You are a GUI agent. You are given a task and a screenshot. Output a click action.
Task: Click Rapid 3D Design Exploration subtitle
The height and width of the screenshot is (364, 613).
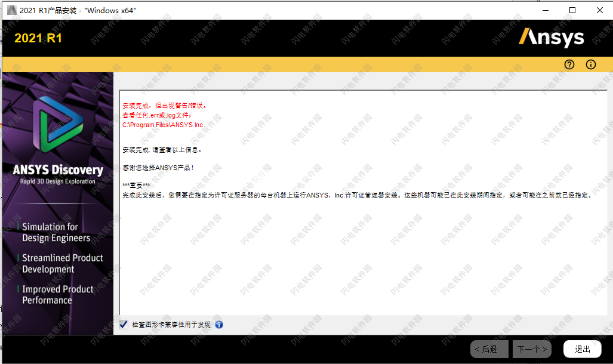tap(58, 181)
